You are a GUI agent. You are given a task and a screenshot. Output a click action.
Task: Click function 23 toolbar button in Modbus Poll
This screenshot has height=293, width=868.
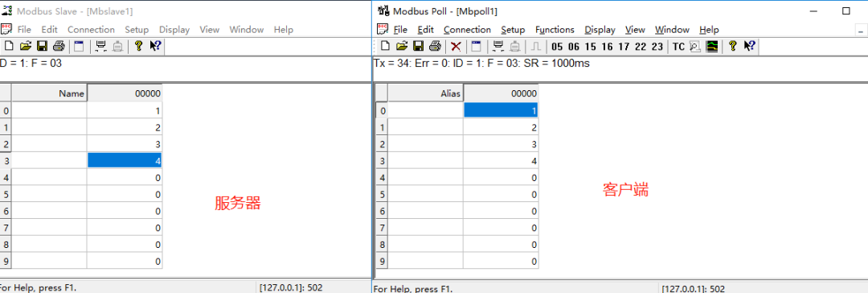[657, 47]
